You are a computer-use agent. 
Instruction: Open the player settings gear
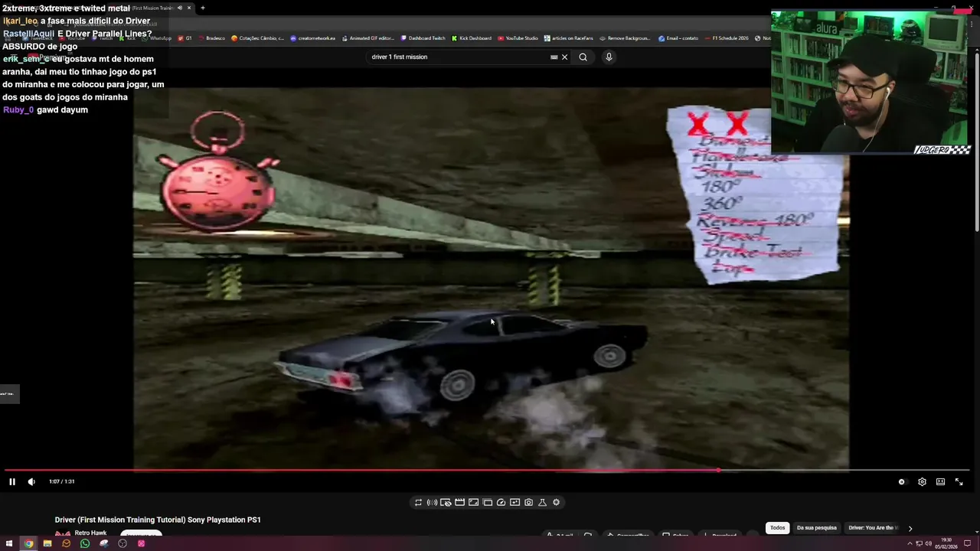[x=922, y=481]
